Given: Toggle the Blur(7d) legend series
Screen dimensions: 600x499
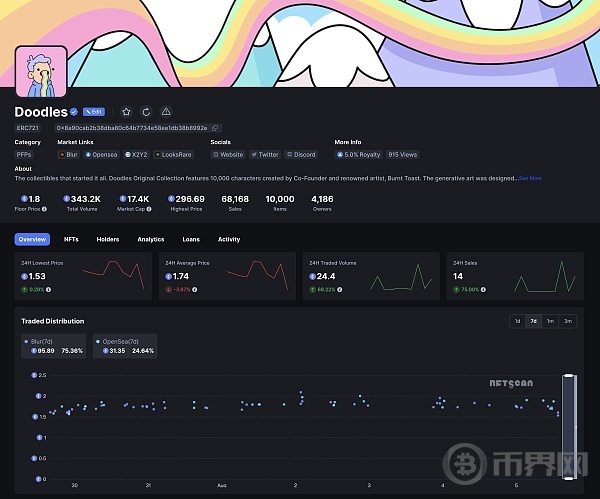Looking at the screenshot, I should 54,346.
